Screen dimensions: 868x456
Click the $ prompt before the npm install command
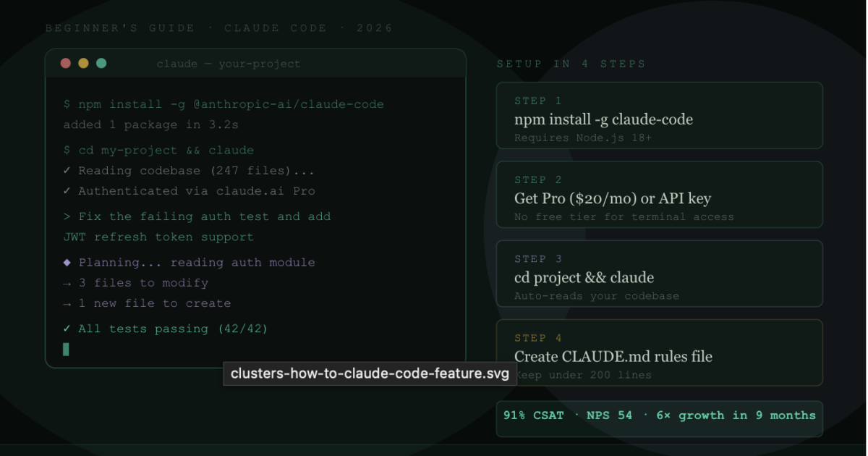tap(66, 104)
